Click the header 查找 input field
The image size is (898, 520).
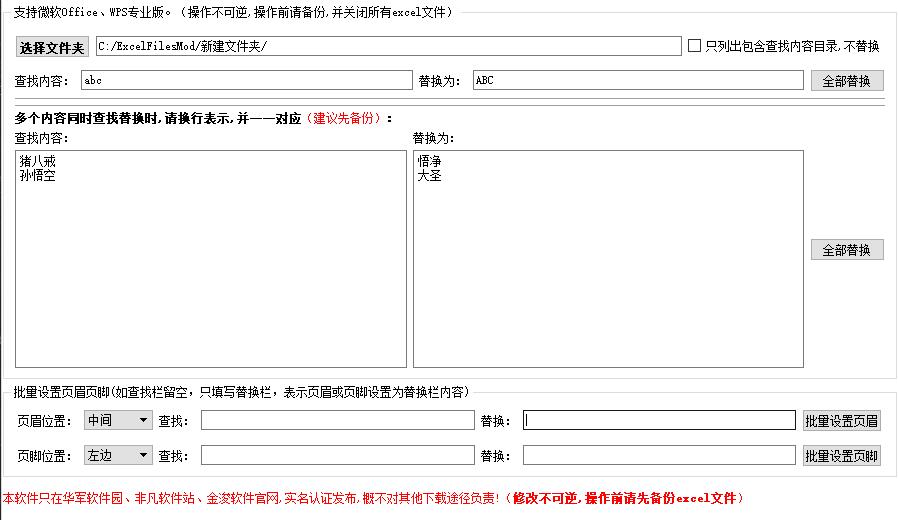tap(337, 420)
